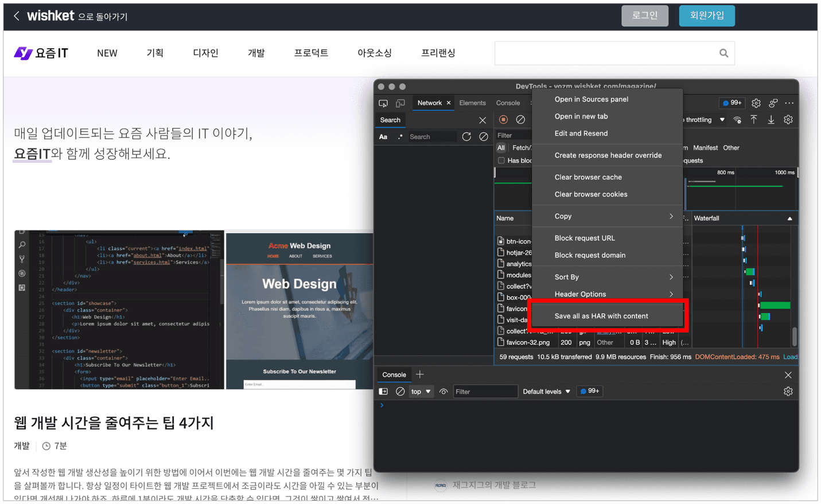Select the Fetch/XHR filter type
Viewport: 821px width, 504px height.
click(522, 148)
